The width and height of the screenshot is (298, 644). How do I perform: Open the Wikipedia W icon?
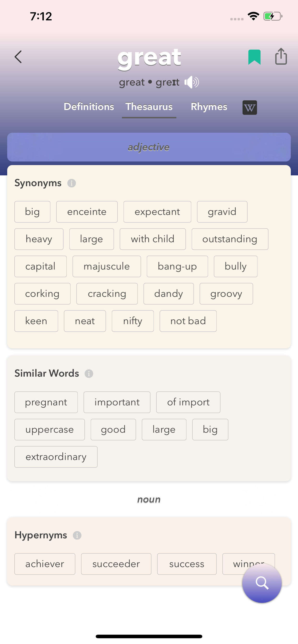point(250,108)
